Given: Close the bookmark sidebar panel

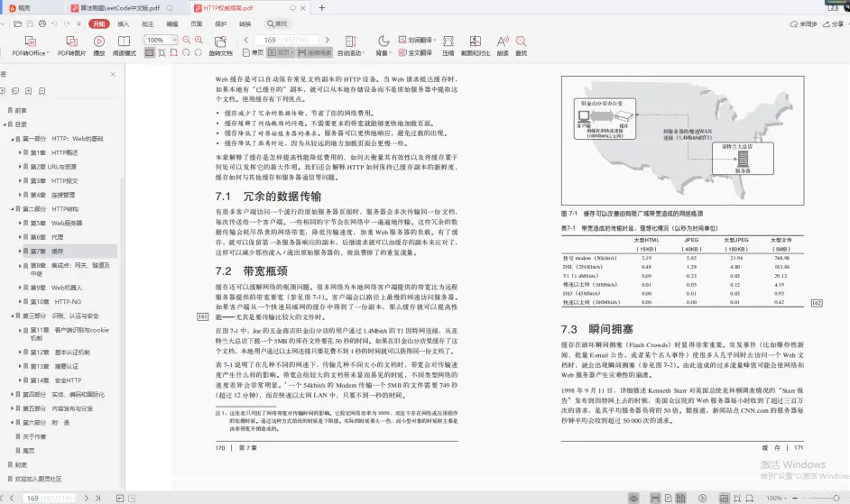Looking at the screenshot, I should tap(113, 74).
